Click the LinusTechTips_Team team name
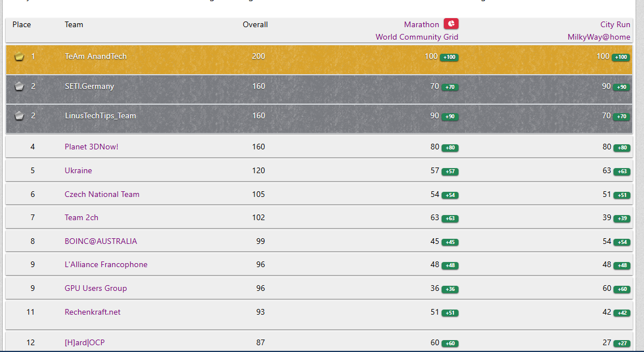The height and width of the screenshot is (352, 644). point(100,116)
